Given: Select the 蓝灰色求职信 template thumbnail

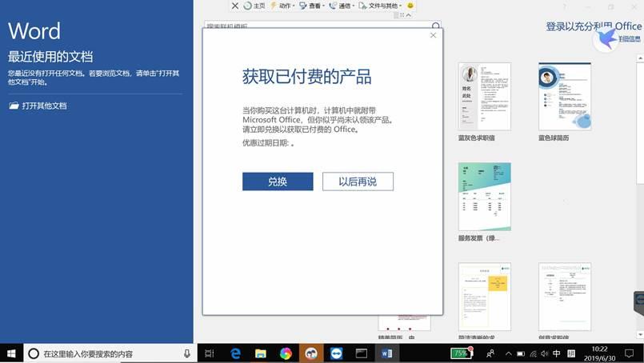Looking at the screenshot, I should pos(485,97).
